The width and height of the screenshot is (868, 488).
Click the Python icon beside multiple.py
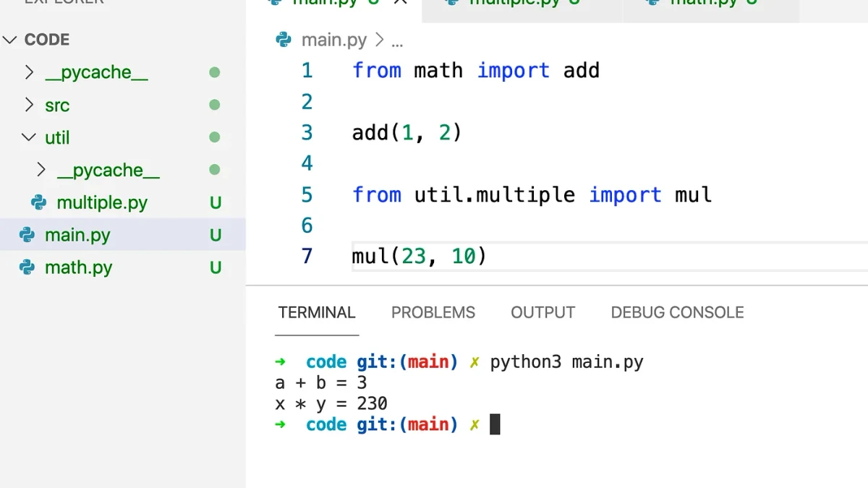point(39,202)
